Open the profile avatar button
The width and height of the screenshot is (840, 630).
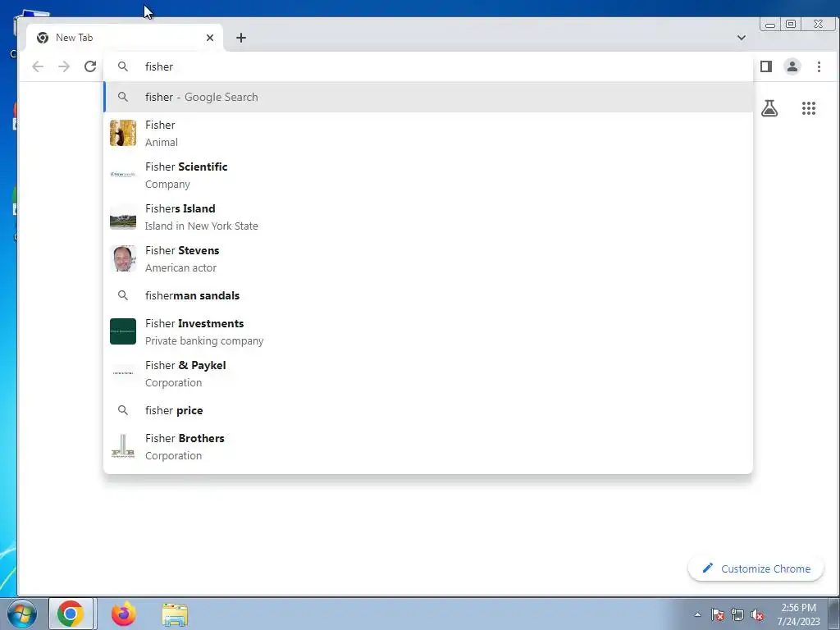[792, 66]
